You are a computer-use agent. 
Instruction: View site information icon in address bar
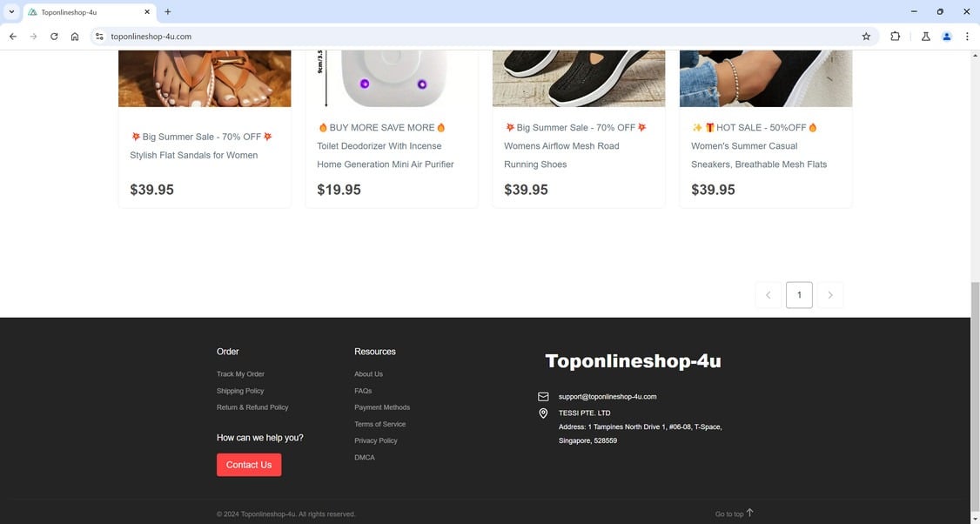pyautogui.click(x=99, y=37)
